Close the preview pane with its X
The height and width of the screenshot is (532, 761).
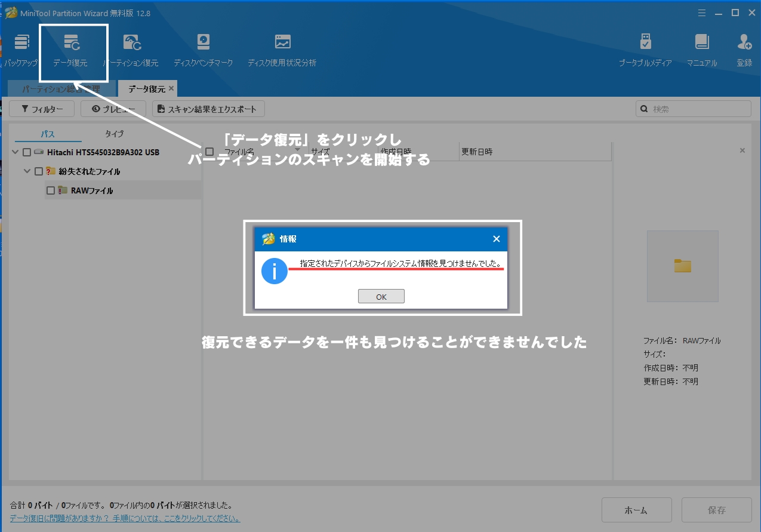pos(742,150)
